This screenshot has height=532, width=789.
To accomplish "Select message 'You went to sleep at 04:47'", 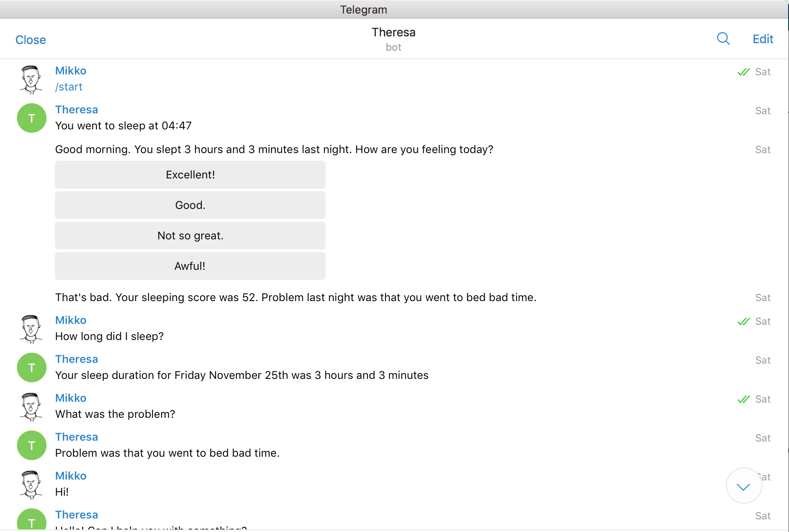I will tap(123, 126).
